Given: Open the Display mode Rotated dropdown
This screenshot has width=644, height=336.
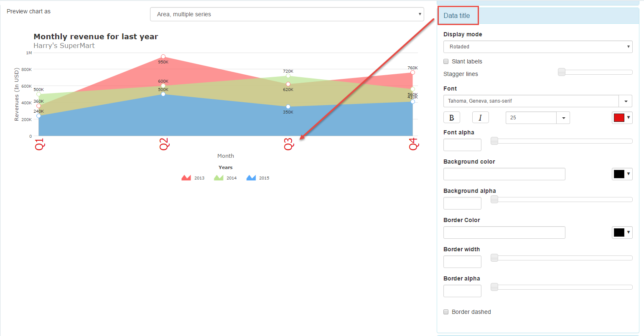Looking at the screenshot, I should click(x=537, y=47).
